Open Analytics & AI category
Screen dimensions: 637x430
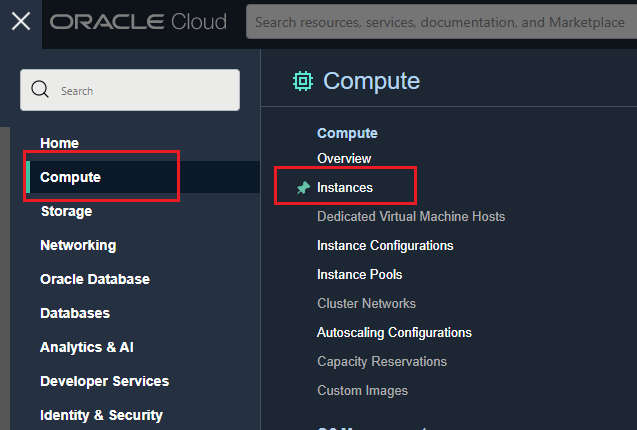coord(87,347)
